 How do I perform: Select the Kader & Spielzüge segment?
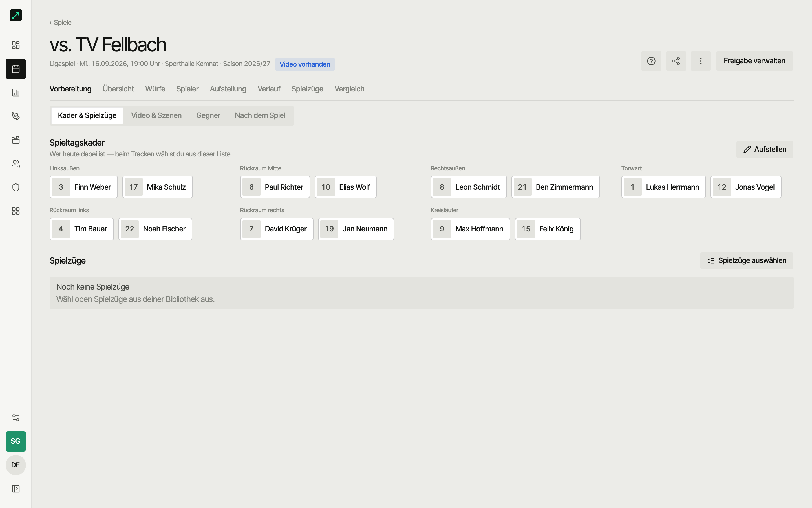(x=87, y=116)
